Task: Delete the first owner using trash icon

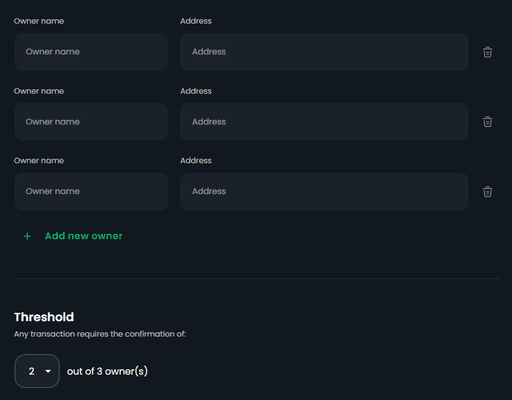Action: 487,52
